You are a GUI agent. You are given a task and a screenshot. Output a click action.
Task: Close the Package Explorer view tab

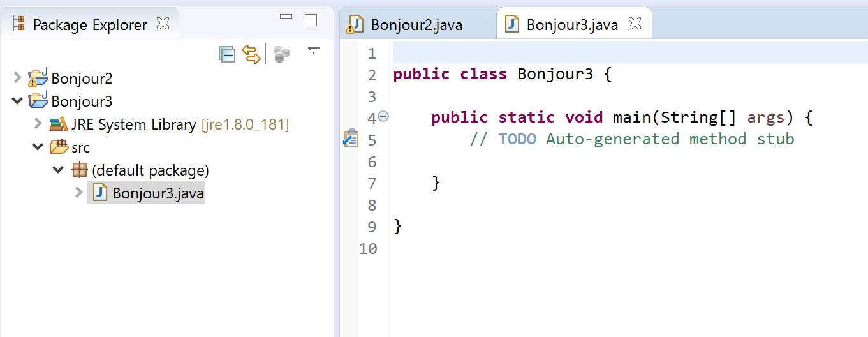[163, 24]
